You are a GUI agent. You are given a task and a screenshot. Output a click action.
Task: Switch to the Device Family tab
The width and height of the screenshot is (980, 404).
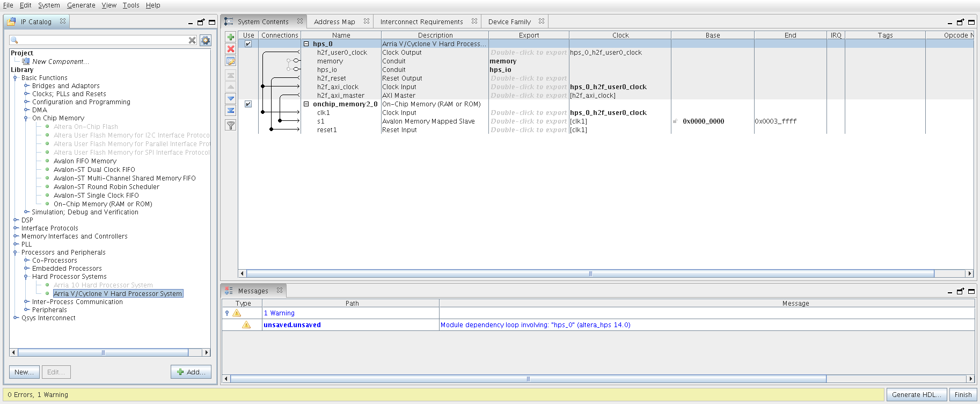pos(509,22)
